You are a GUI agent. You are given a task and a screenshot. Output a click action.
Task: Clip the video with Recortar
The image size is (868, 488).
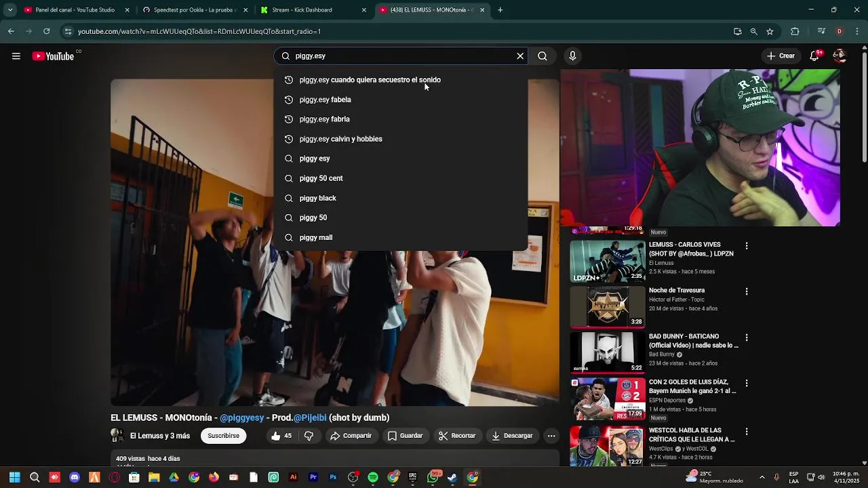pyautogui.click(x=456, y=436)
